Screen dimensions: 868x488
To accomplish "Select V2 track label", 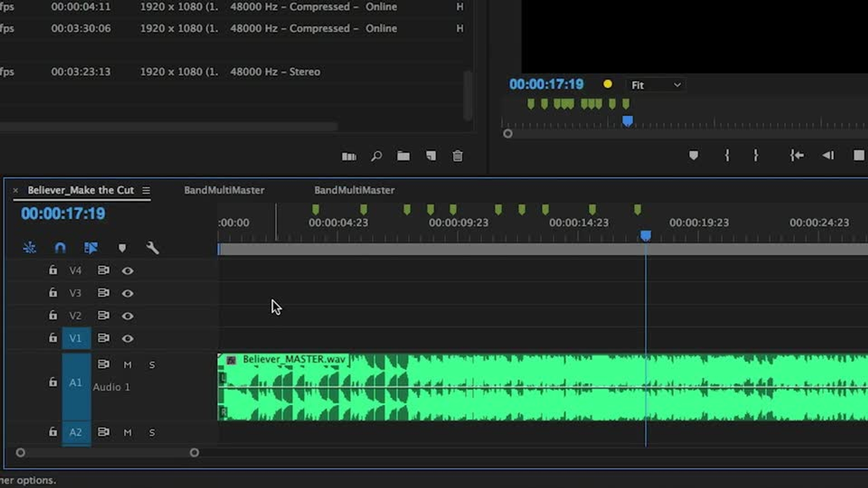I will [75, 316].
